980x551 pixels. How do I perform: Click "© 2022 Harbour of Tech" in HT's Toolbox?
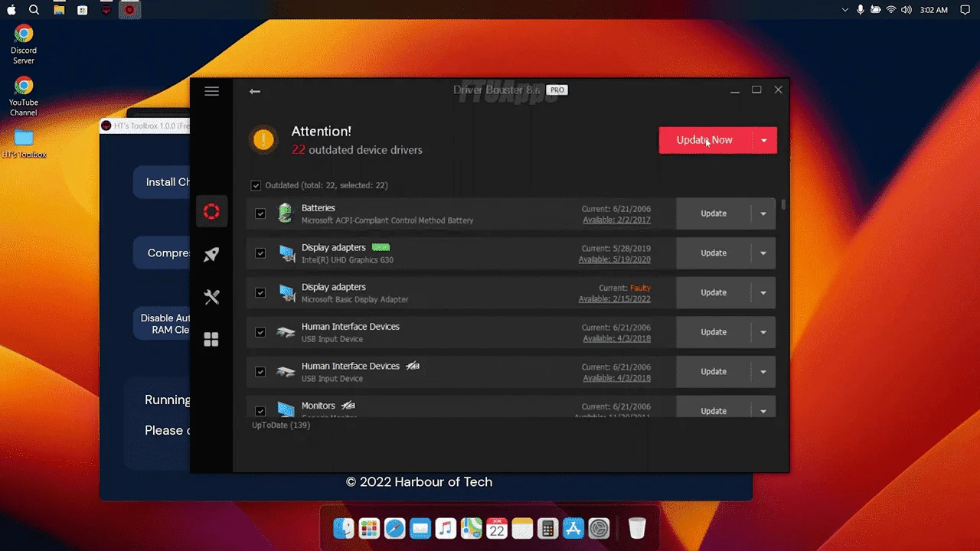click(x=419, y=482)
